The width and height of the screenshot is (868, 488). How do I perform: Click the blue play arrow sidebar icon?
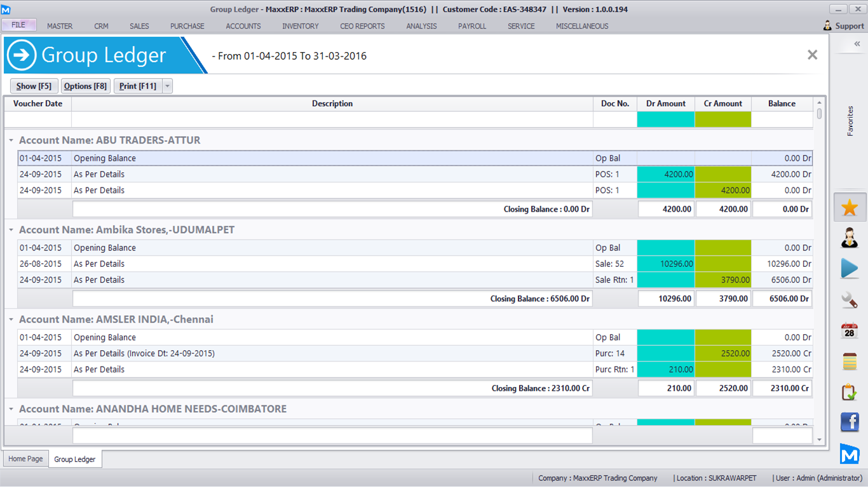click(x=850, y=269)
